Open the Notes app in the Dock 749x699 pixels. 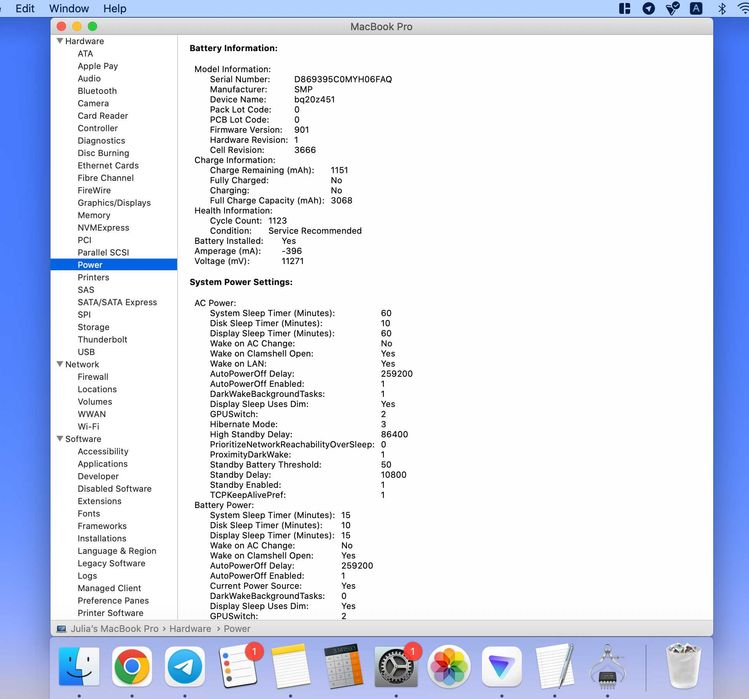290,666
